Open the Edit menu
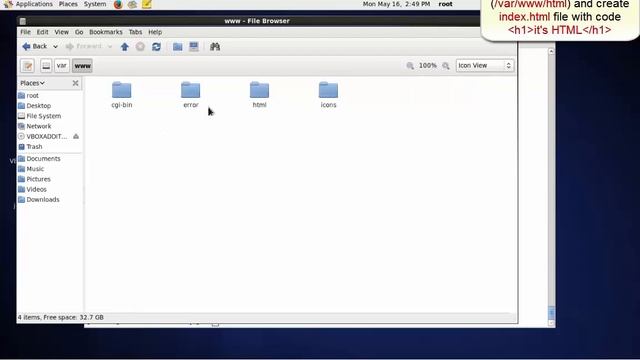Screen dimensions: 640x360 tap(42, 32)
